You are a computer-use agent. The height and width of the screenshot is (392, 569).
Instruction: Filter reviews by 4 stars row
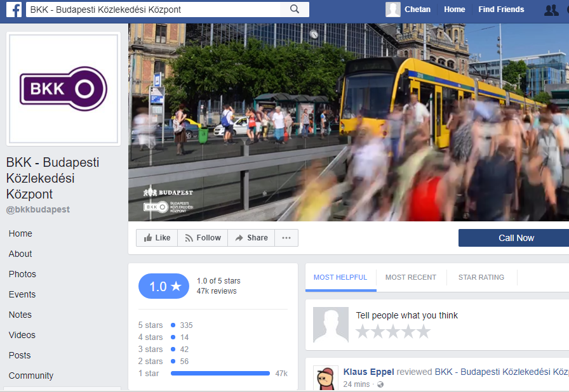(x=164, y=337)
